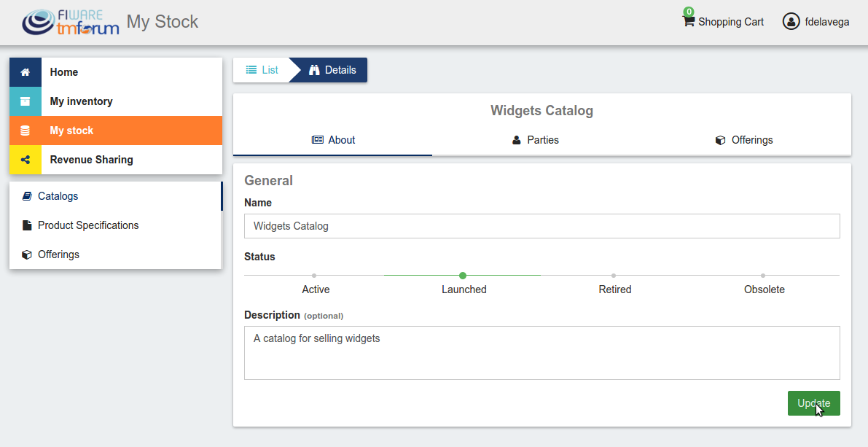Open the About tab
The height and width of the screenshot is (447, 868).
pos(333,140)
